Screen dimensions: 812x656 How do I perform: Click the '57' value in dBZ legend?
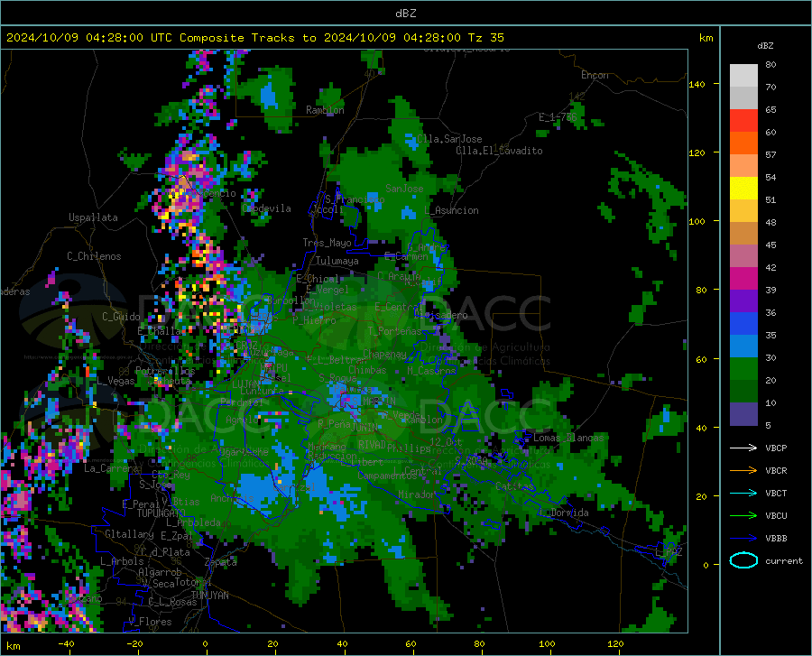770,155
